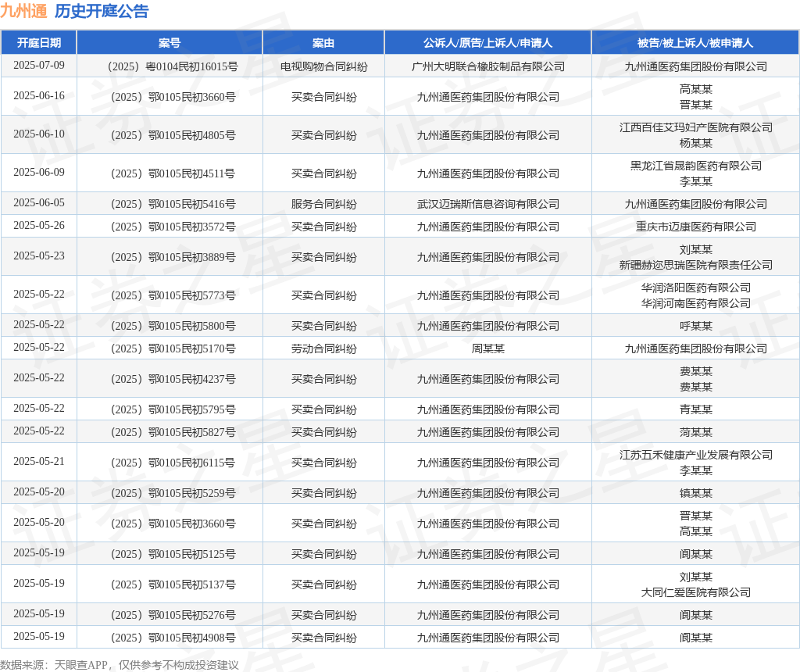Select case number 鄂0105民初4237号

(173, 380)
